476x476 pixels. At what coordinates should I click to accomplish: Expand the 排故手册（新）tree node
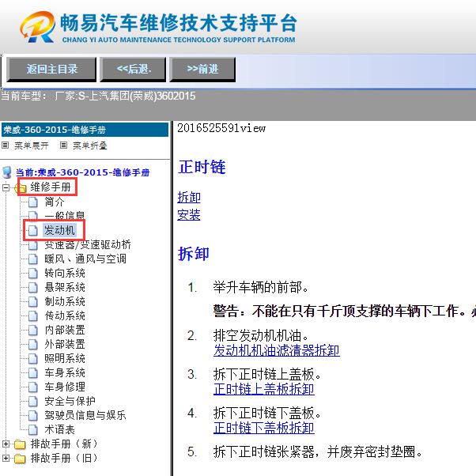[x=6, y=444]
